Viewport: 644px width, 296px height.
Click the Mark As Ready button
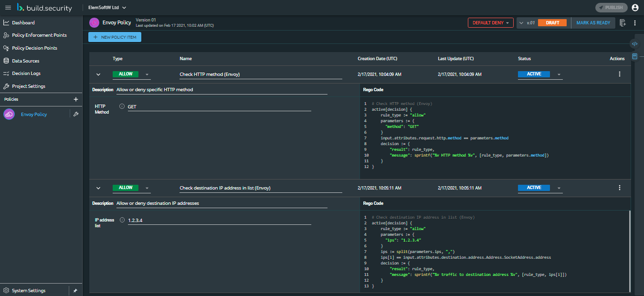pos(593,23)
